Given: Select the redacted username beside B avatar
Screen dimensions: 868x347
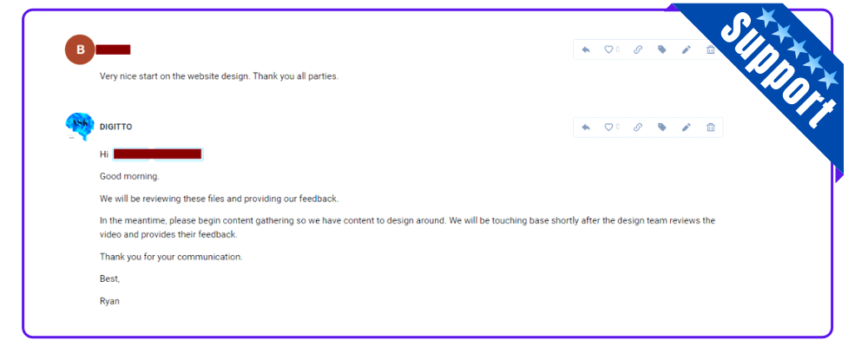Looking at the screenshot, I should 113,49.
